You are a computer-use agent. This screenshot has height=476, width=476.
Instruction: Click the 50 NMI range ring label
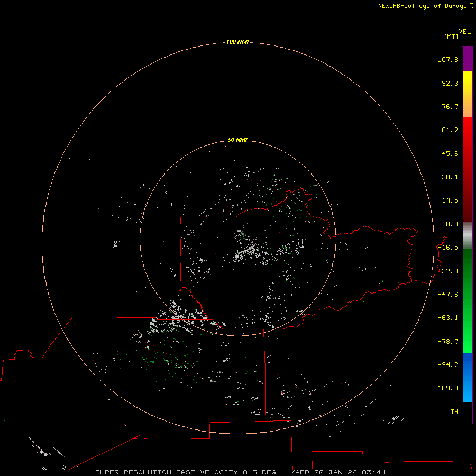(x=237, y=140)
